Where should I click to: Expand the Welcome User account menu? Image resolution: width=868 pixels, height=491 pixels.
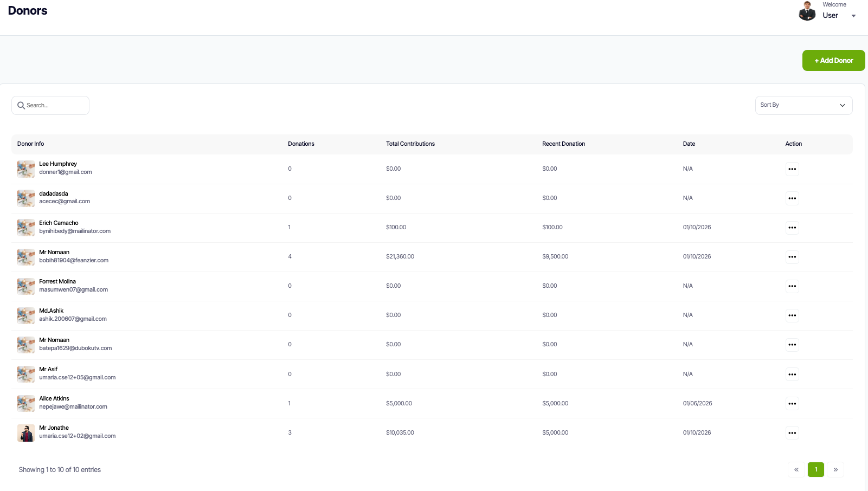click(853, 16)
